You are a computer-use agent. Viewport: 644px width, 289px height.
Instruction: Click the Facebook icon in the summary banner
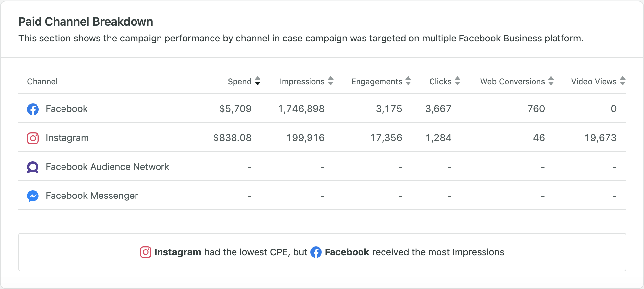point(316,252)
